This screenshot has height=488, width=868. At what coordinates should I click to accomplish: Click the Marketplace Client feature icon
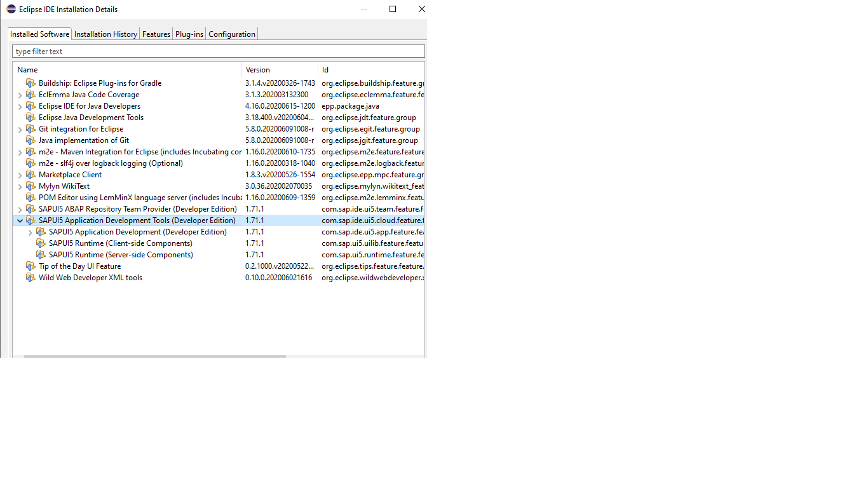tap(31, 175)
